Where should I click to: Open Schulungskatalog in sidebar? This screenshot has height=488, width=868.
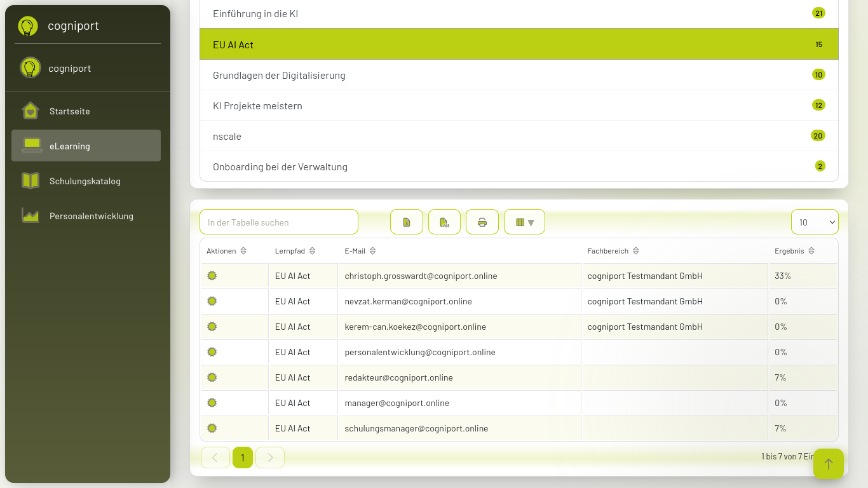pyautogui.click(x=86, y=180)
